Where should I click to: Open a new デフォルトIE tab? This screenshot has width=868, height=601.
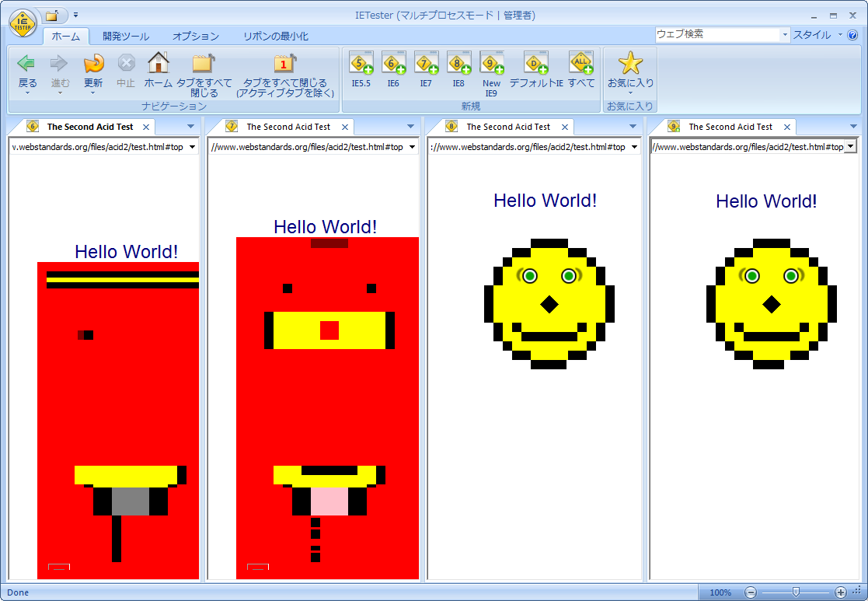(x=536, y=70)
